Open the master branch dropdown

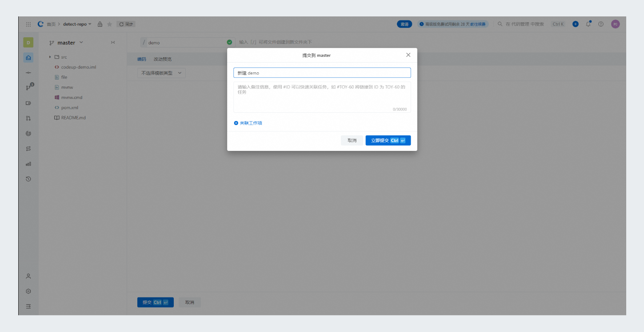pyautogui.click(x=66, y=43)
